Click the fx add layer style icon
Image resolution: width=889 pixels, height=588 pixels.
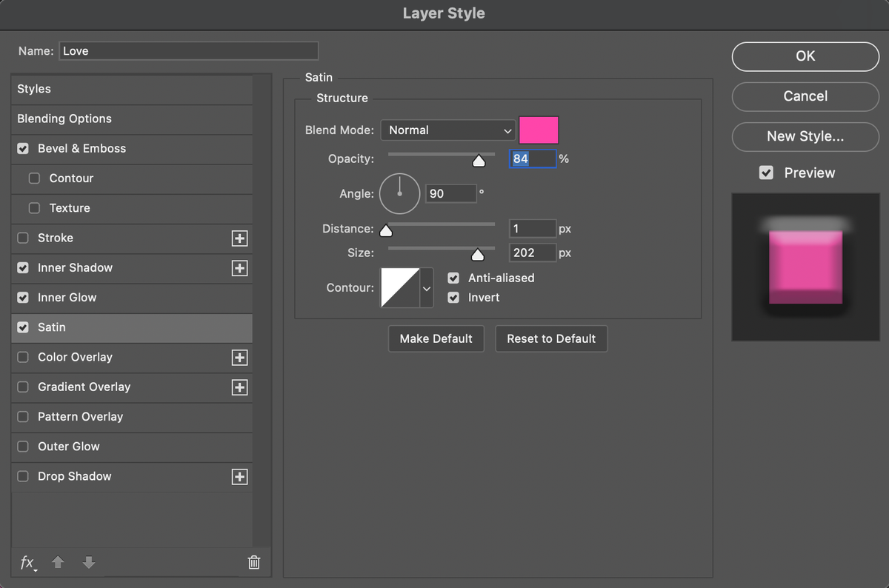(28, 563)
